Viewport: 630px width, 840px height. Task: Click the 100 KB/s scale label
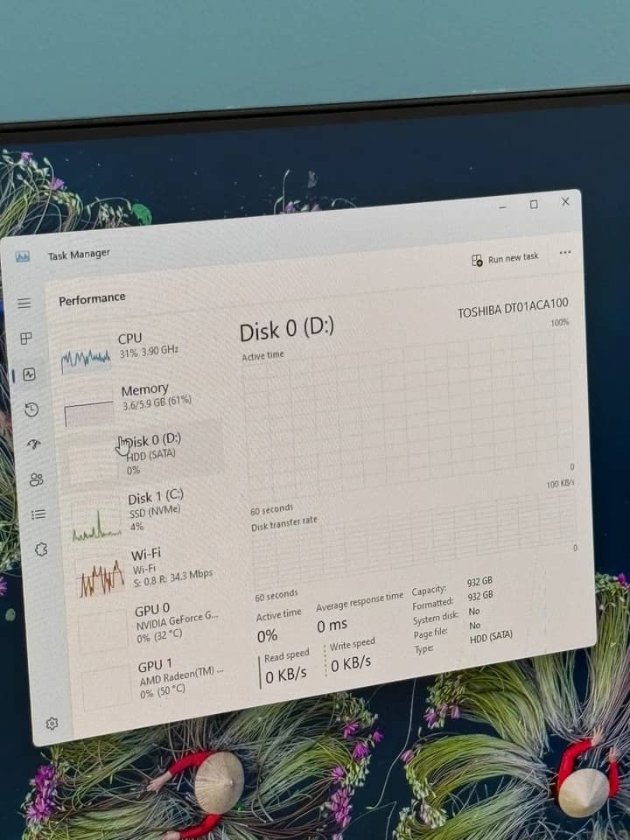point(560,484)
